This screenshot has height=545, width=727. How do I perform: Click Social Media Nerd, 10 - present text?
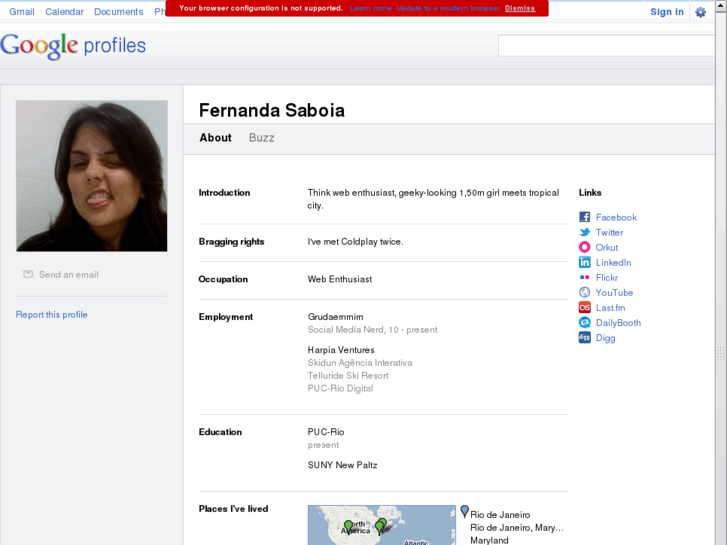click(x=373, y=330)
